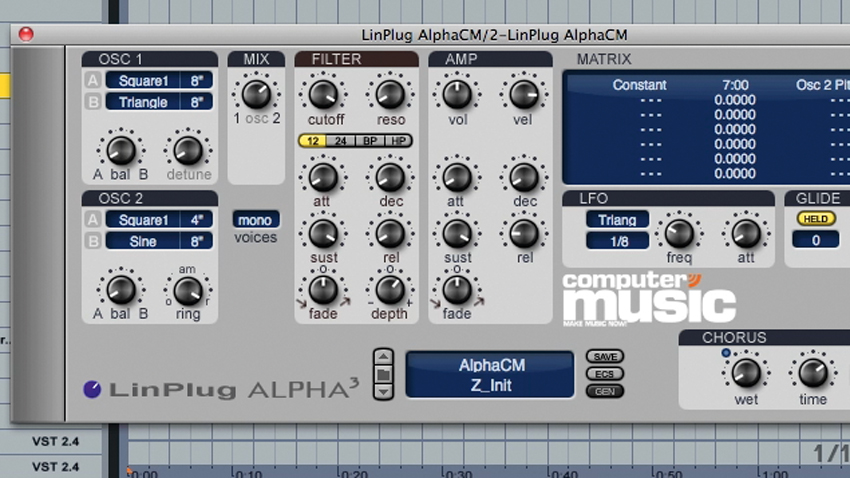Viewport: 850px width, 478px height.
Task: Click the matrix 7:00 amount header
Action: (735, 85)
